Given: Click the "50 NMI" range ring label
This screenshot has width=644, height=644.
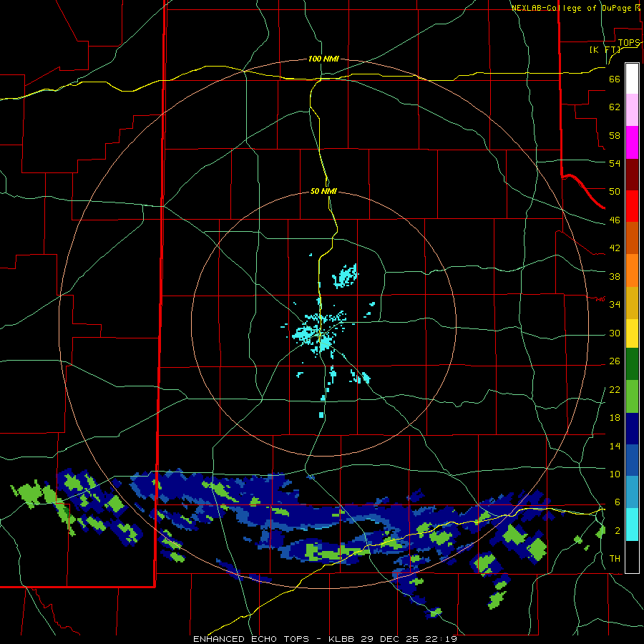Looking at the screenshot, I should coord(323,191).
